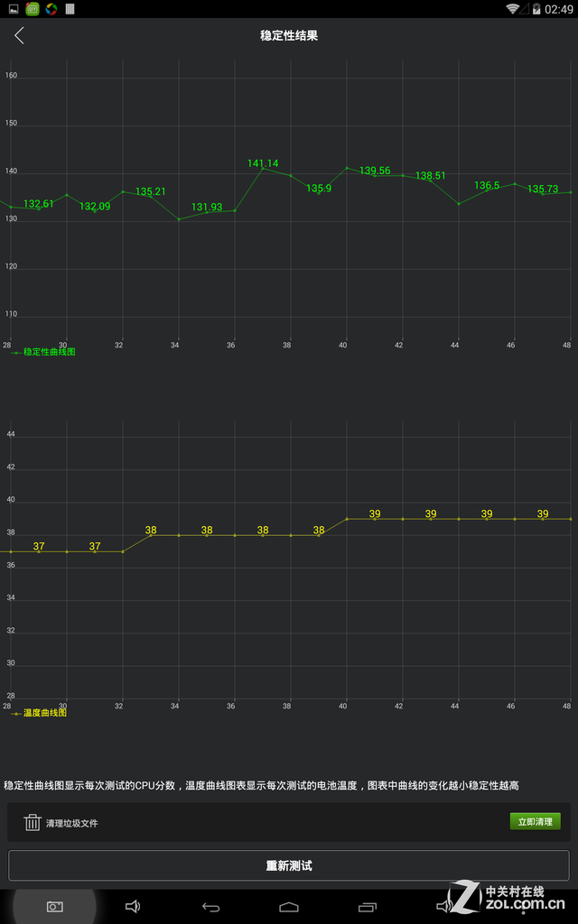Open the screenshot camera icon in navigation bar

tap(55, 906)
